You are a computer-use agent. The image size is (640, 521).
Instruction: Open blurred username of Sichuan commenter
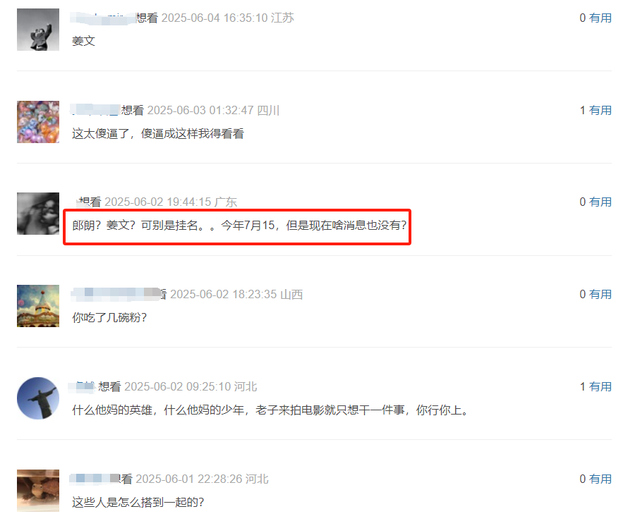[95, 110]
